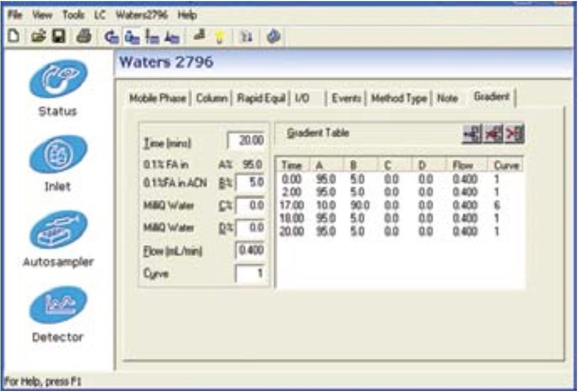Click the blue droplet toolbar icon

click(274, 37)
